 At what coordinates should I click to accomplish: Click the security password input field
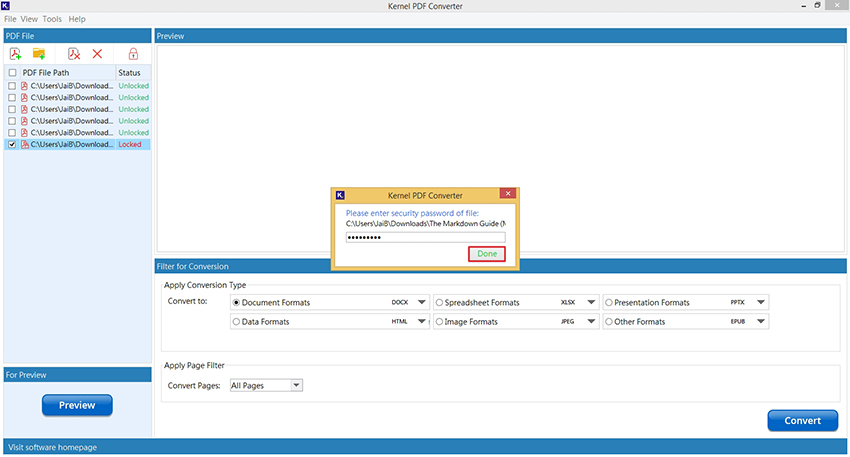tap(426, 237)
